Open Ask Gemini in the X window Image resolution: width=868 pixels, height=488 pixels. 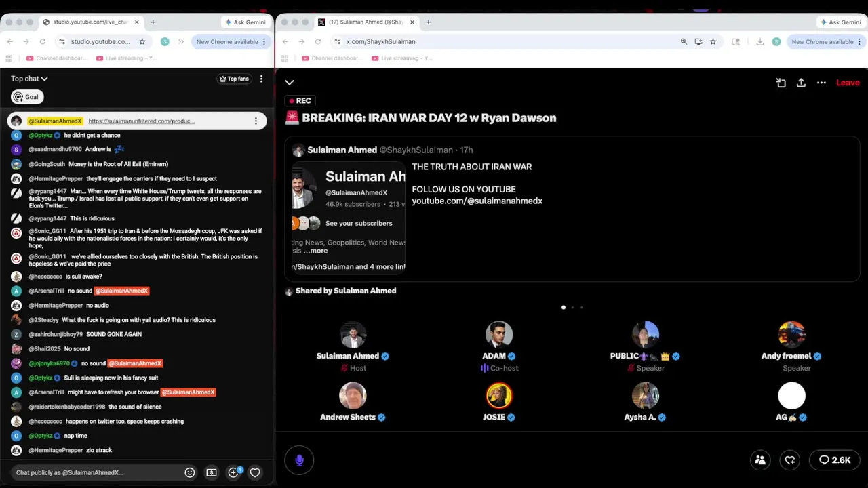(x=840, y=22)
